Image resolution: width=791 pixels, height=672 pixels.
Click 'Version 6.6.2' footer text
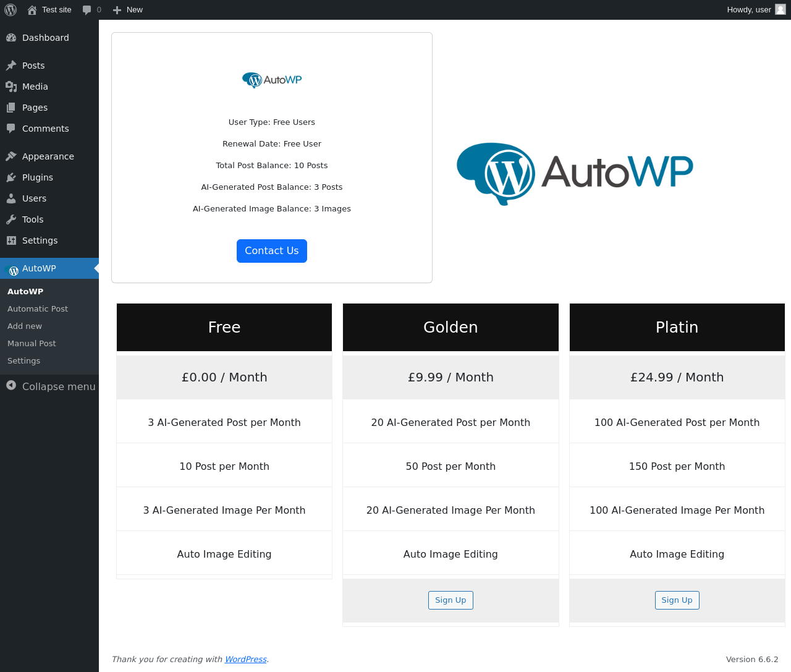(752, 660)
